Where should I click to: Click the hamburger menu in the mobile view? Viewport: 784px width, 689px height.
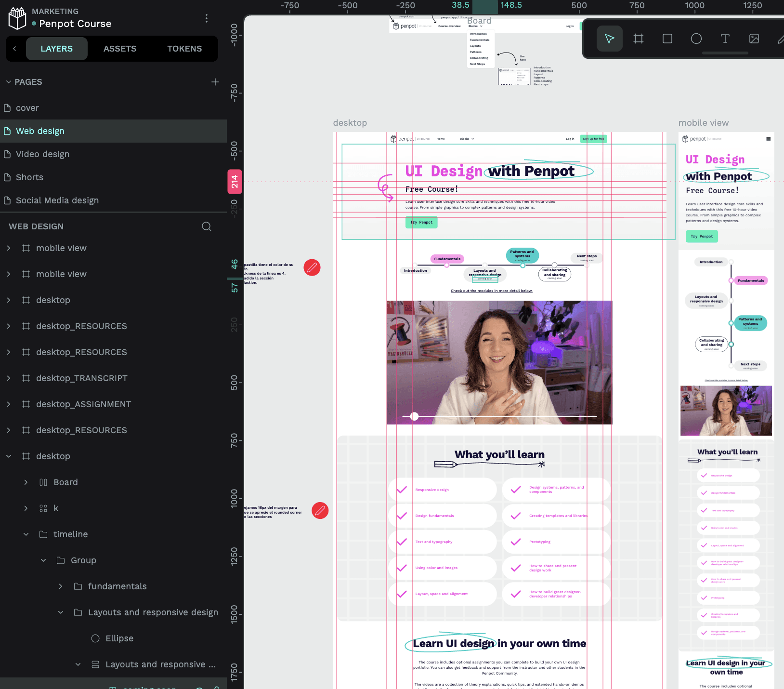[768, 139]
